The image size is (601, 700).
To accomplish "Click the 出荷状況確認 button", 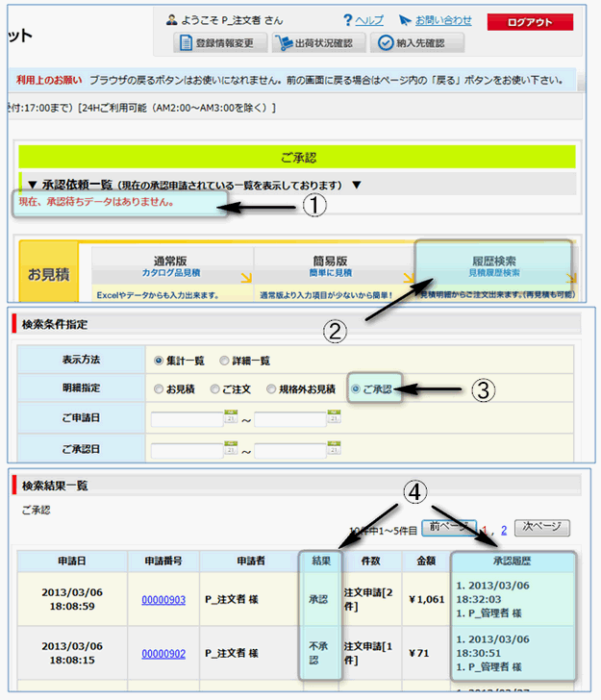I will point(319,43).
